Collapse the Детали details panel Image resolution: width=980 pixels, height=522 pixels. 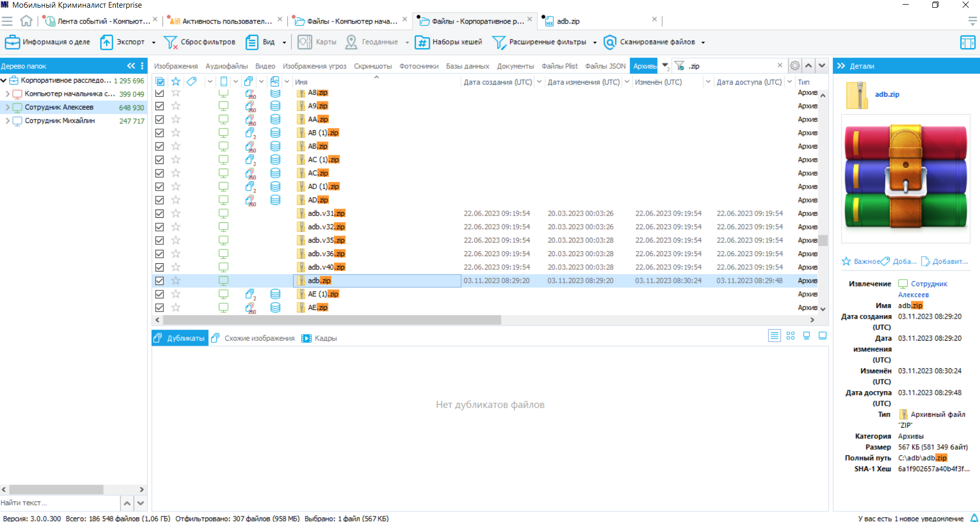click(x=841, y=66)
